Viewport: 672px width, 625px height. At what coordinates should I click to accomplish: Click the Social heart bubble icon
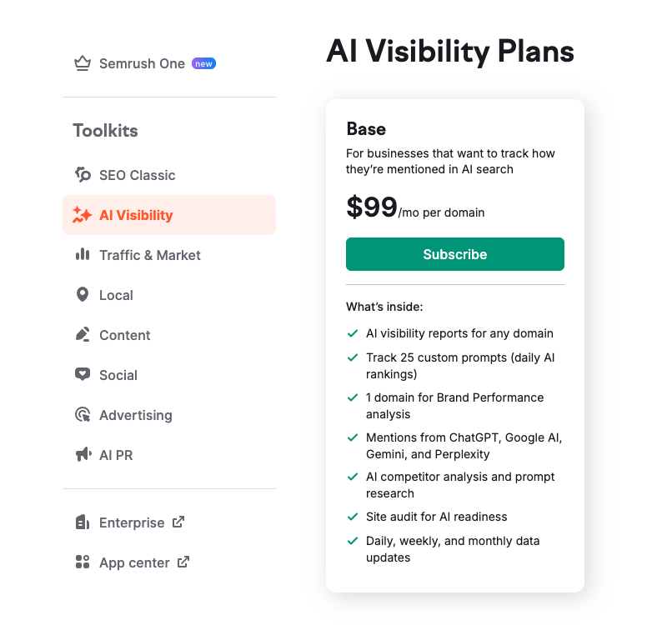tap(82, 375)
